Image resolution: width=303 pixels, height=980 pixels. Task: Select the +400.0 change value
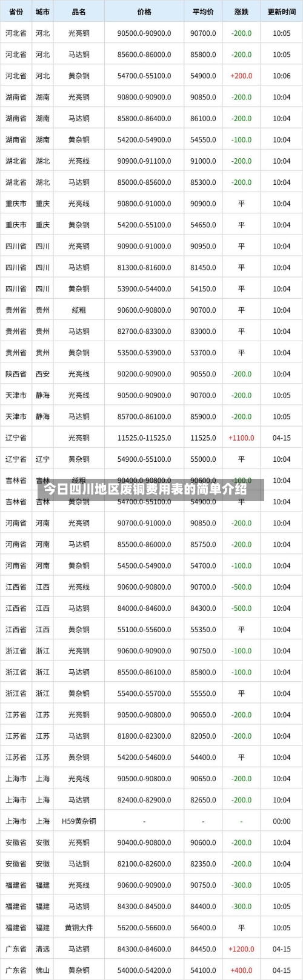241,970
